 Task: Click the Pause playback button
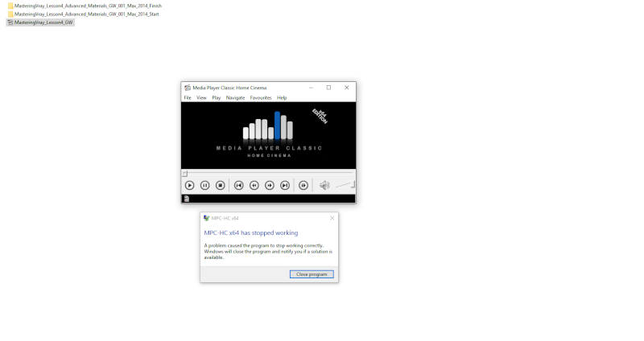[204, 186]
